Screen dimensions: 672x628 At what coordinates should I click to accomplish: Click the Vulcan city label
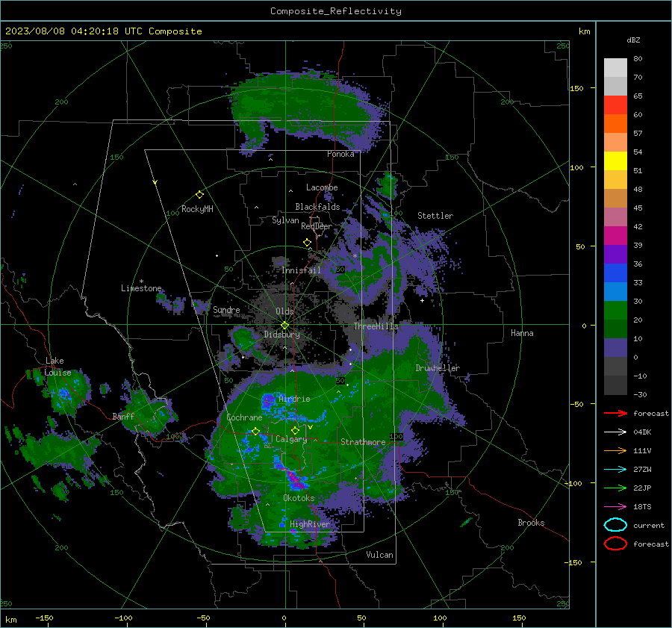[x=379, y=555]
